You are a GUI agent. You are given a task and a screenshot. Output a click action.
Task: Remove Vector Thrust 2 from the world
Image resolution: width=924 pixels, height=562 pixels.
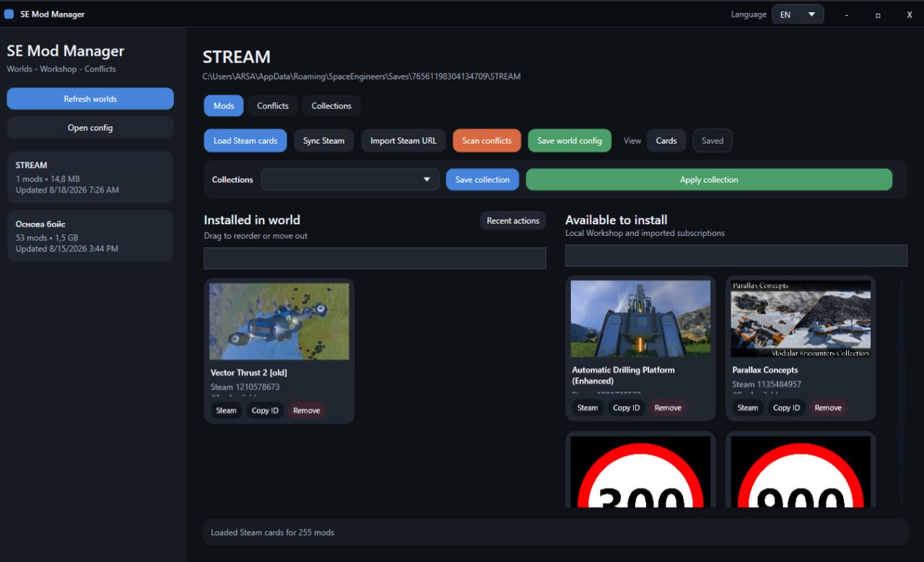[307, 410]
